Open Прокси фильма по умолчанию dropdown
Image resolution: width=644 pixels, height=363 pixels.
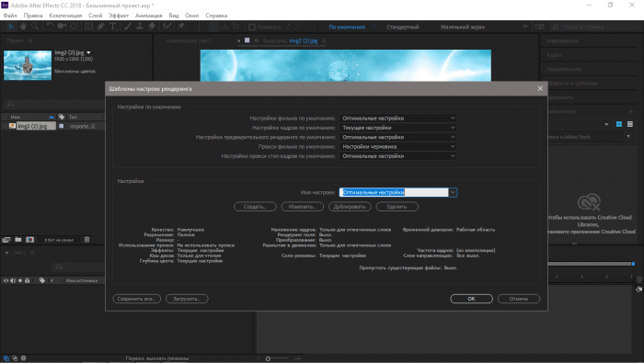pyautogui.click(x=397, y=146)
